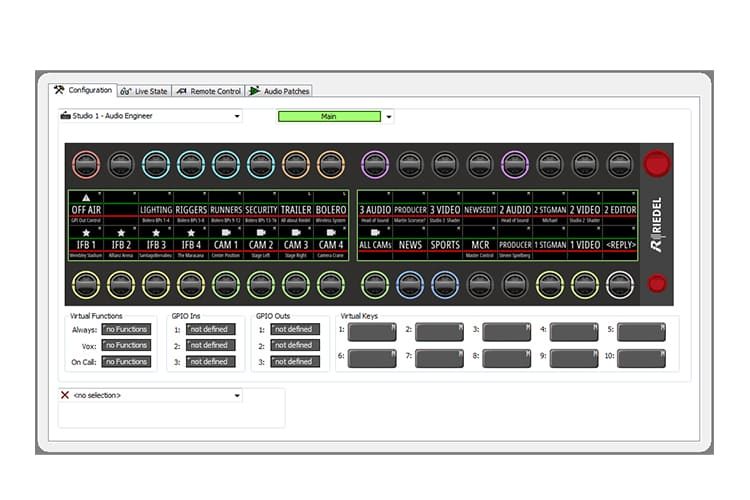This screenshot has width=750, height=500.
Task: Select the TRAILER key display
Action: [x=296, y=208]
